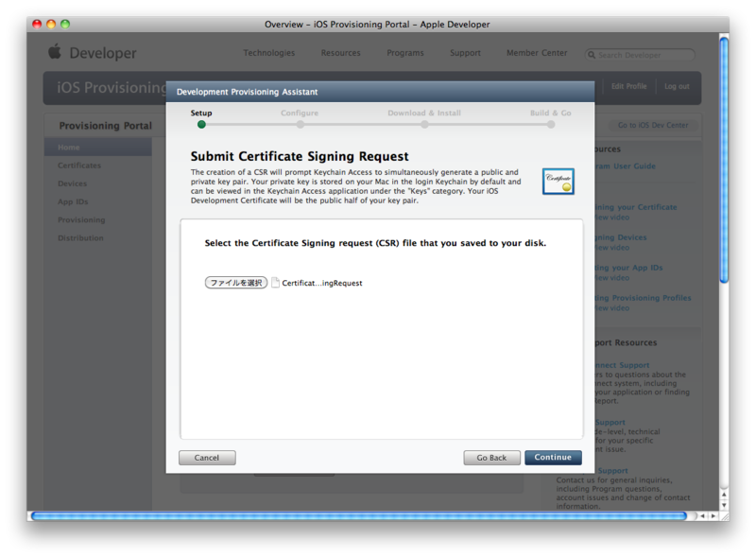Click the Continue button
This screenshot has height=558, width=756.
click(x=553, y=457)
